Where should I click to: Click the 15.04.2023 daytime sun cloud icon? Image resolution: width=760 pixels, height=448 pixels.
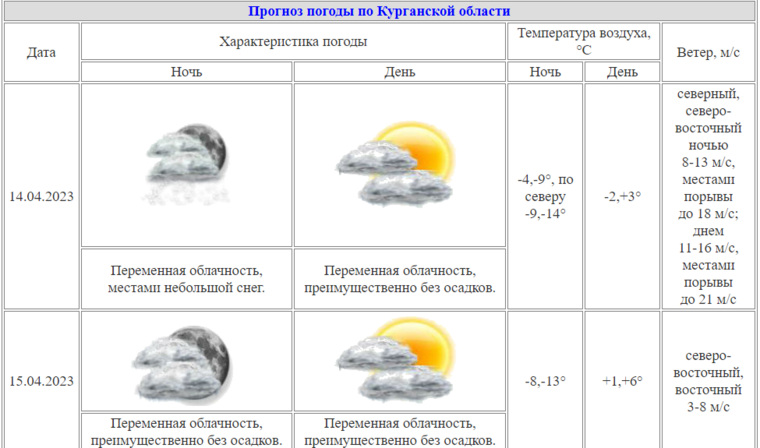[x=396, y=361]
